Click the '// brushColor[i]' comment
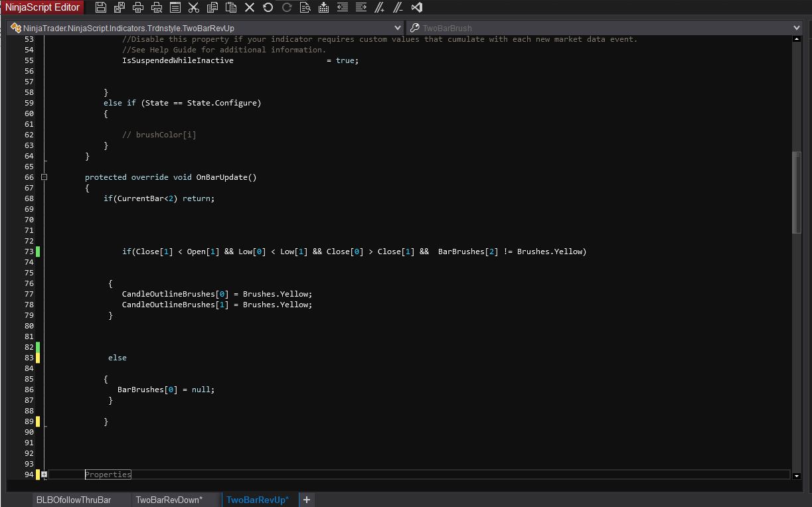This screenshot has height=507, width=812. 159,135
